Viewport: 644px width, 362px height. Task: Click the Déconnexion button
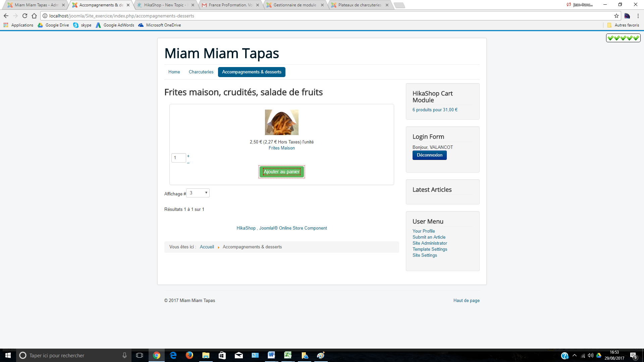click(x=429, y=155)
